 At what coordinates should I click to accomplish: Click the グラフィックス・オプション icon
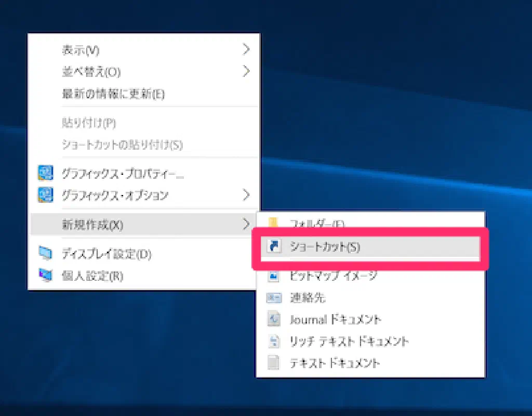pos(46,195)
